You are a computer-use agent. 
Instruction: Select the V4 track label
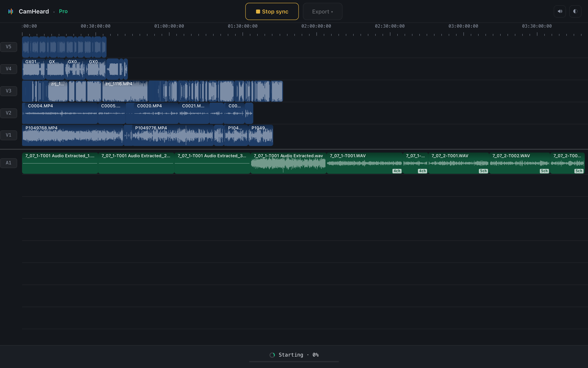click(9, 69)
